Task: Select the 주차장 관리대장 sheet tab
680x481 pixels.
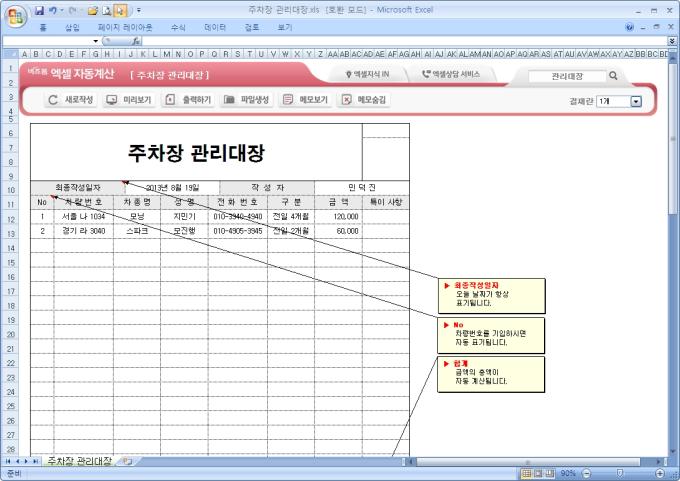Action: pos(79,461)
